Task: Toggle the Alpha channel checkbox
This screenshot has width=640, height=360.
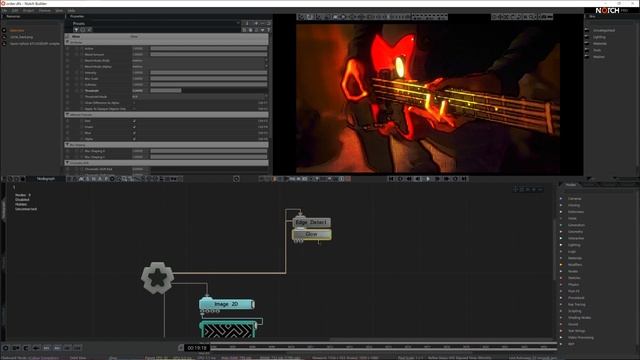Action: coord(134,139)
